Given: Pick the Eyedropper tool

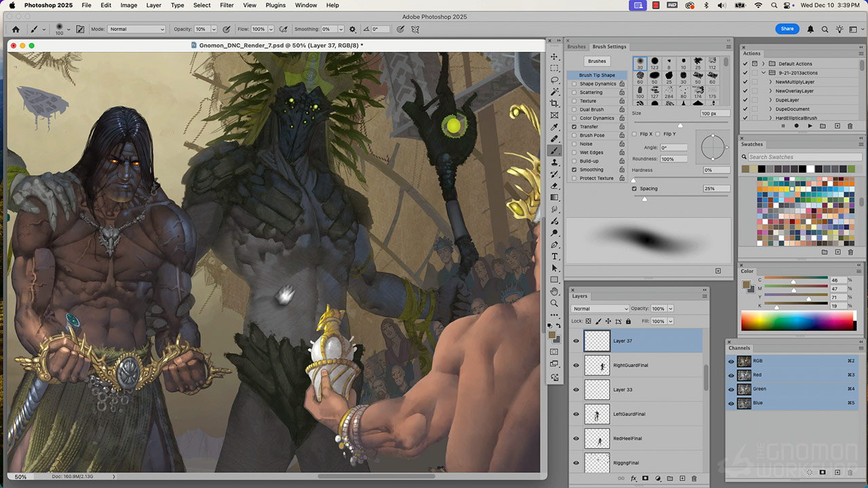Looking at the screenshot, I should point(555,127).
